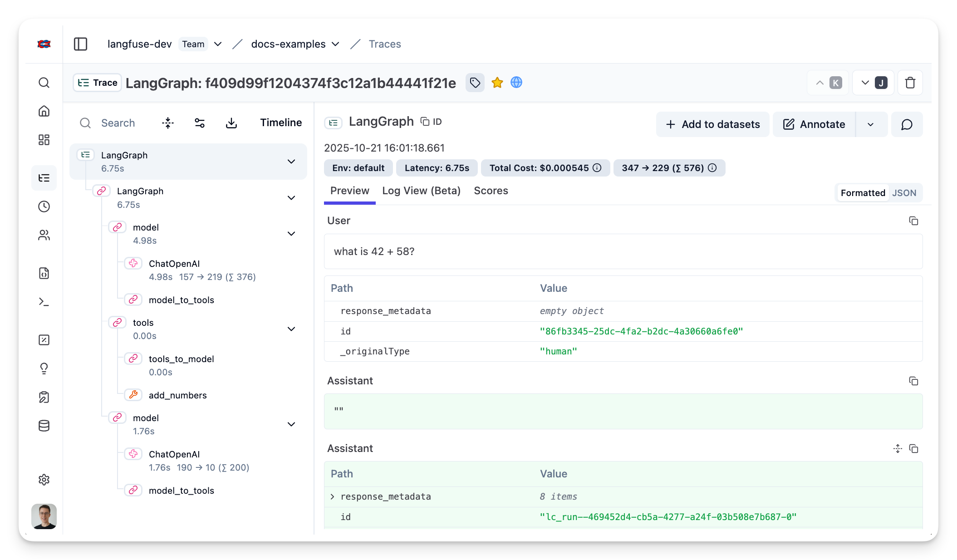Open the tags icon next to trace title
957x560 pixels.
(x=475, y=83)
